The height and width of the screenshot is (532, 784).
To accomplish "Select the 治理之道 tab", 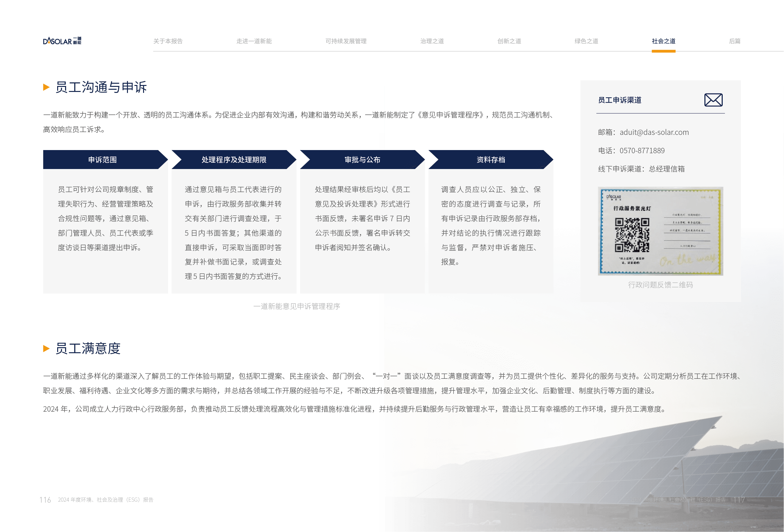I will (432, 41).
